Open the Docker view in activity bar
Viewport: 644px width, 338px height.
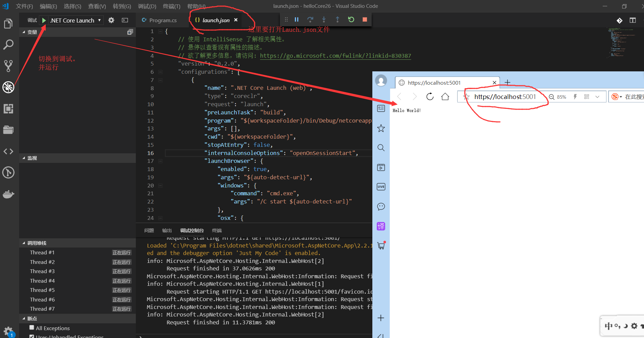pyautogui.click(x=8, y=194)
